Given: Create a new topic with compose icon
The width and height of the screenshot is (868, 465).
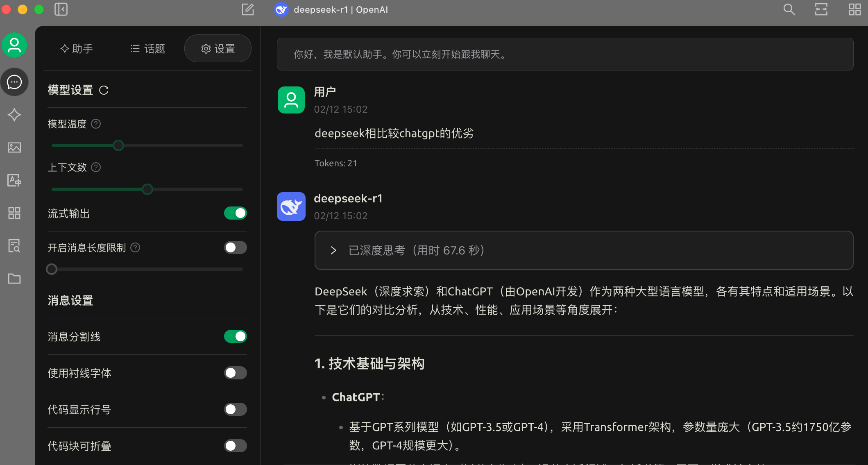Looking at the screenshot, I should pyautogui.click(x=248, y=9).
